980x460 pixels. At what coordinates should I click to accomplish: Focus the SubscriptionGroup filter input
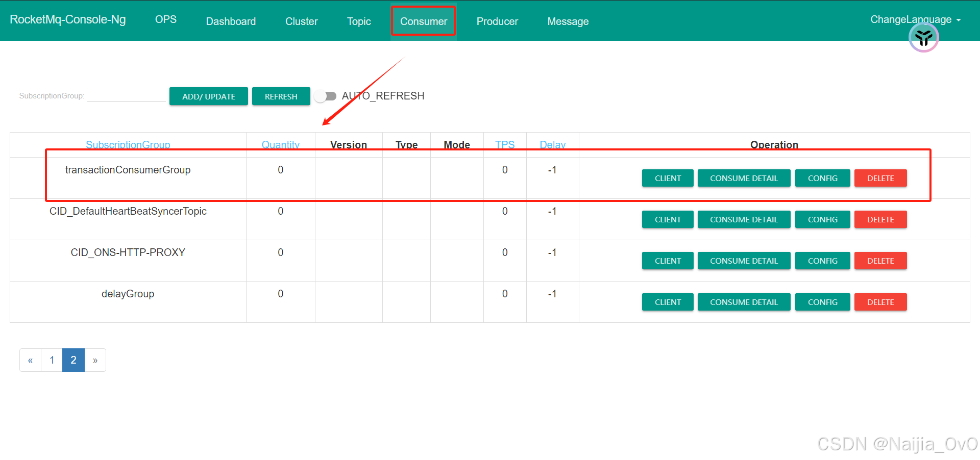tap(127, 95)
